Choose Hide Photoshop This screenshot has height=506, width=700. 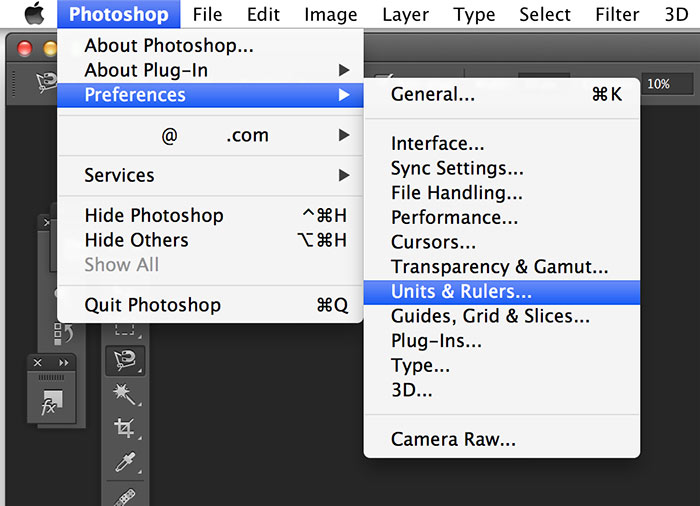coord(210,215)
